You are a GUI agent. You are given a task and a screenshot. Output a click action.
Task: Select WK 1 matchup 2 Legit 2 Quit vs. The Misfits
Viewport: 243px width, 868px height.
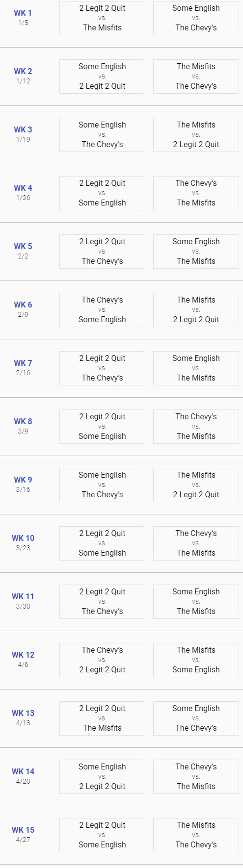coord(102,18)
